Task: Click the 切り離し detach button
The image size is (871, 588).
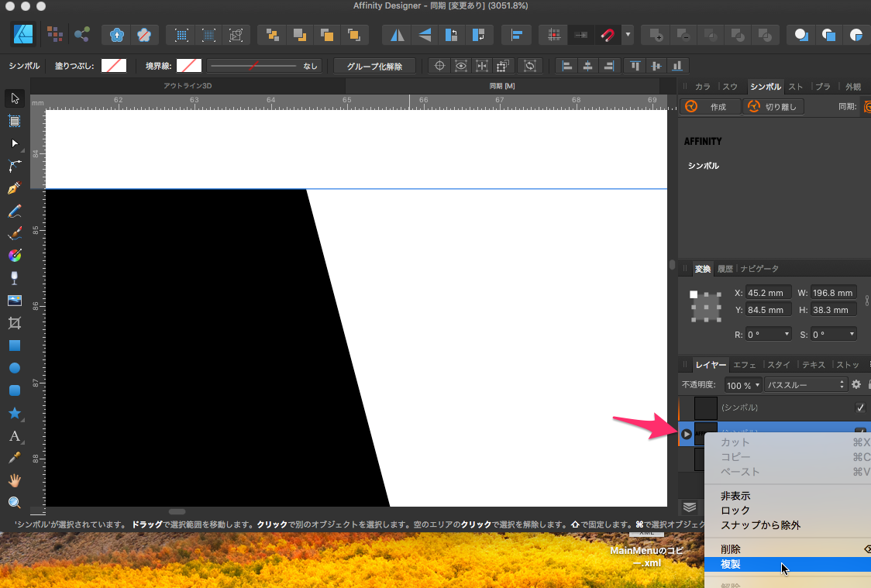Action: 773,107
